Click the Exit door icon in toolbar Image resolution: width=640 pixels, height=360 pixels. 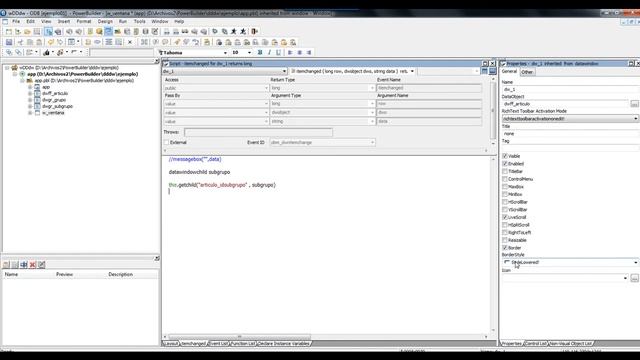pyautogui.click(x=255, y=31)
